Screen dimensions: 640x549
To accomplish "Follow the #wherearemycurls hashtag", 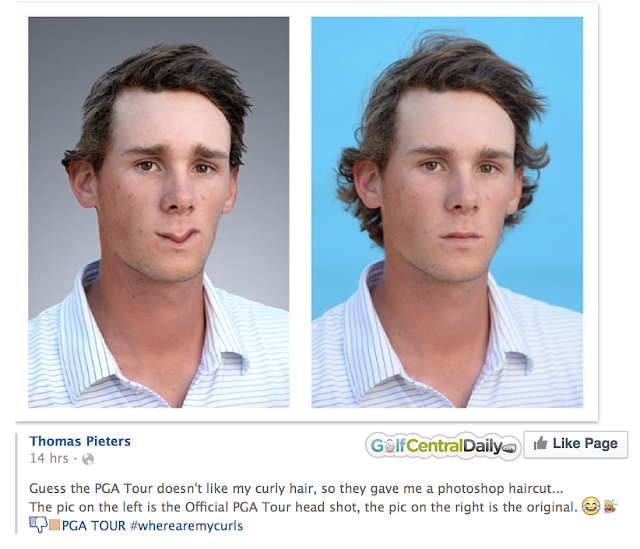I will [186, 525].
